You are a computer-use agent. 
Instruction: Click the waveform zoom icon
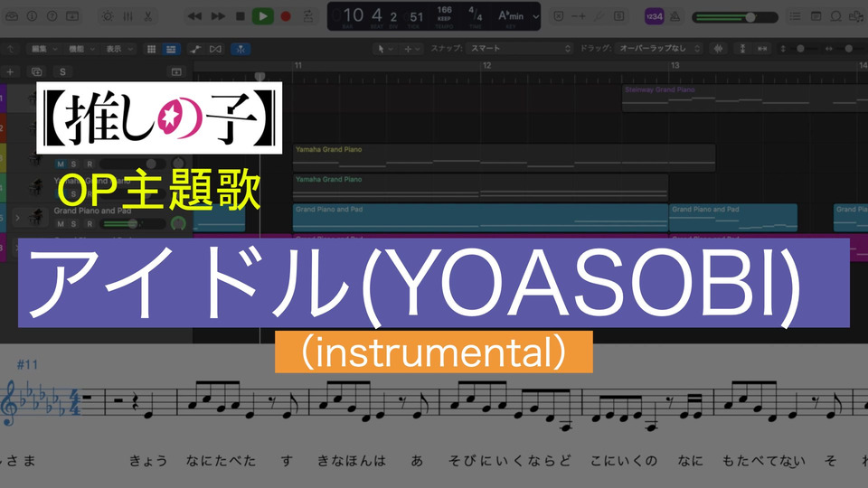(x=718, y=49)
